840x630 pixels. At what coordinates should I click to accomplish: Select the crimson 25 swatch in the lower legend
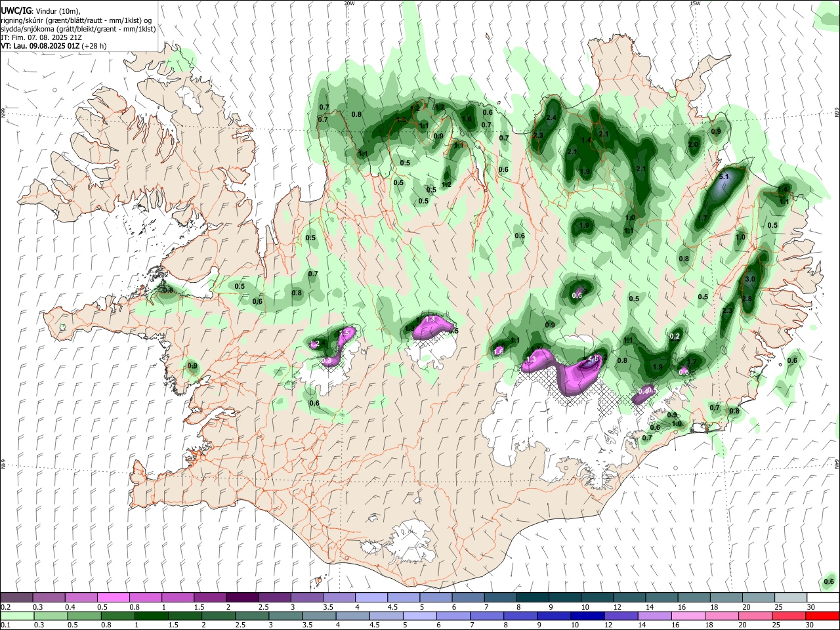[788, 616]
